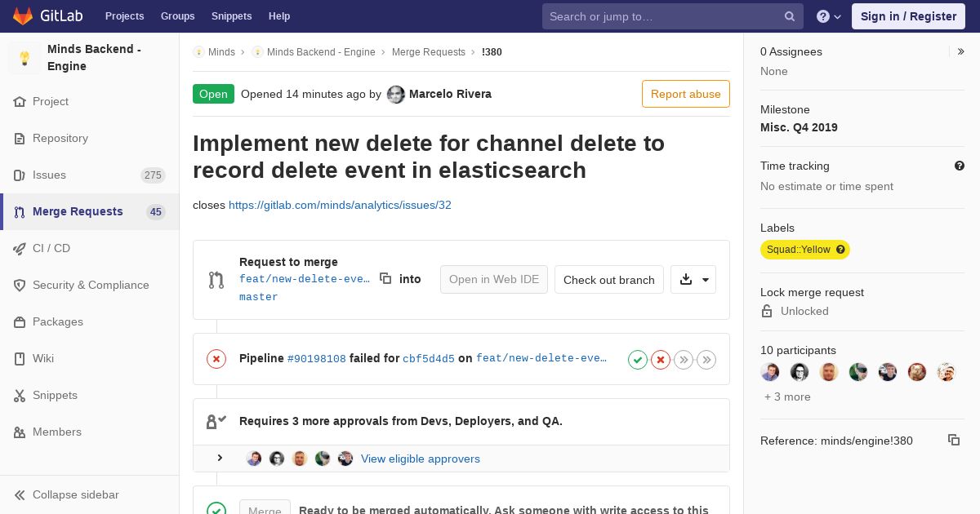Open the help question-mark dropdown
The height and width of the screenshot is (514, 980).
point(829,16)
